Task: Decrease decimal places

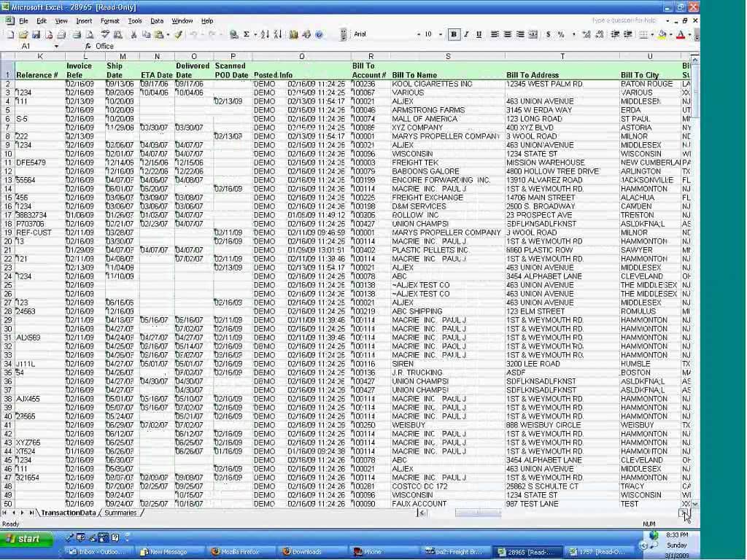Action: click(600, 34)
